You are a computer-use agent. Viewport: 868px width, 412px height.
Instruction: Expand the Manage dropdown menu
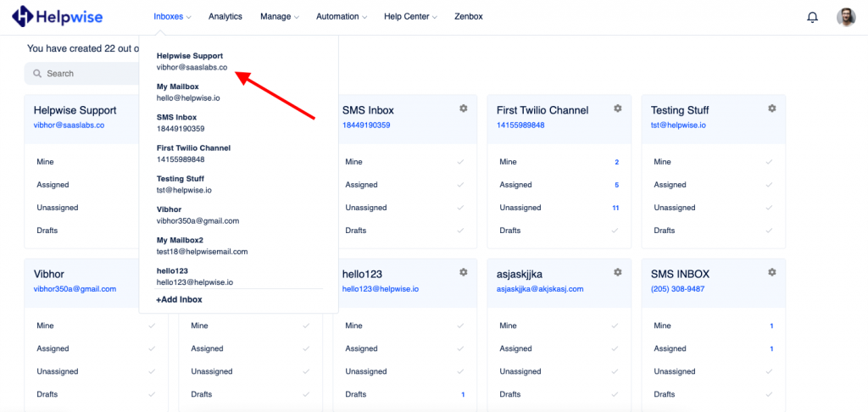click(280, 17)
